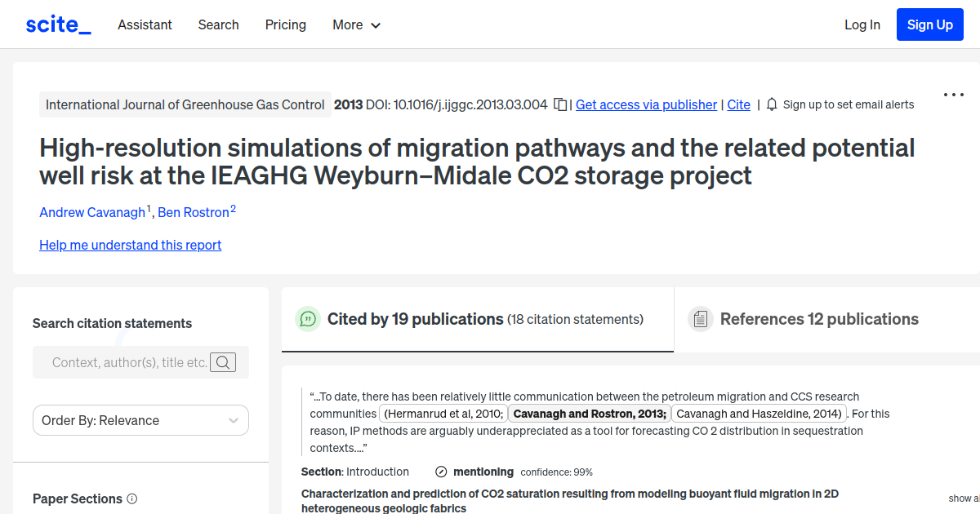Screen dimensions: 980x514
Task: Open the More navigation dropdown
Action: pos(356,24)
